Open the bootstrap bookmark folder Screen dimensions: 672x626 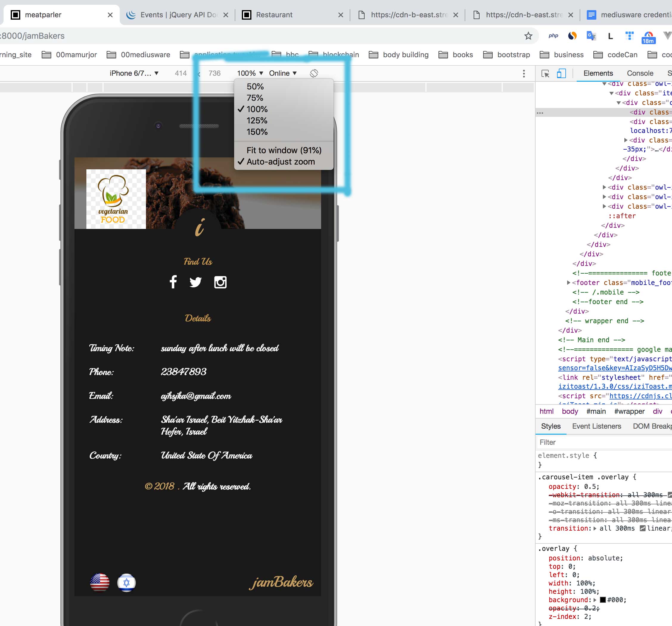tap(507, 55)
